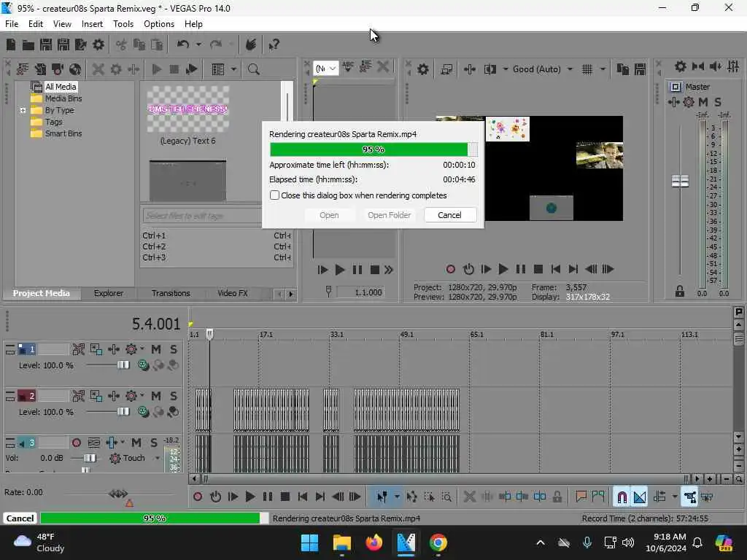This screenshot has width=747, height=560.
Task: Toggle the preview overlays grid icon
Action: pos(587,69)
